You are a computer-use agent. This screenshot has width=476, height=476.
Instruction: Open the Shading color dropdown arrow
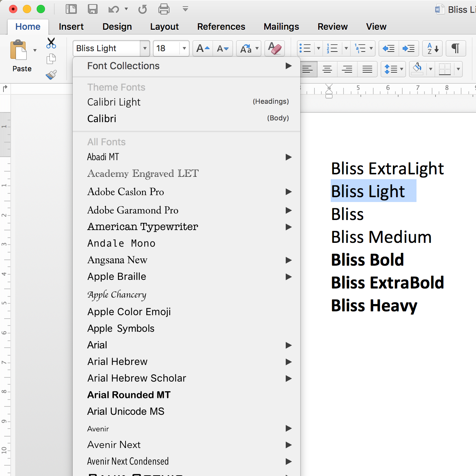(431, 69)
